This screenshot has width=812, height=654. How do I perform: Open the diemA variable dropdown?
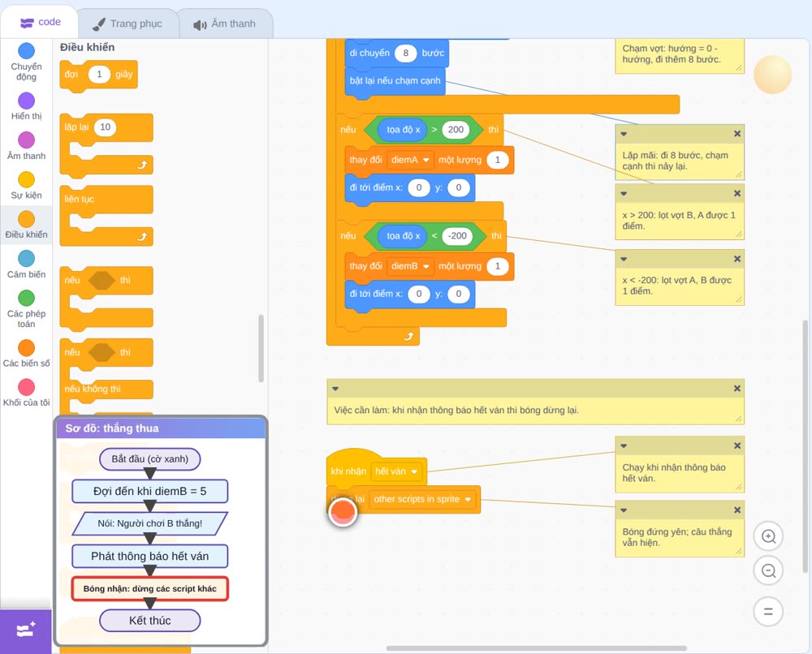(x=410, y=160)
